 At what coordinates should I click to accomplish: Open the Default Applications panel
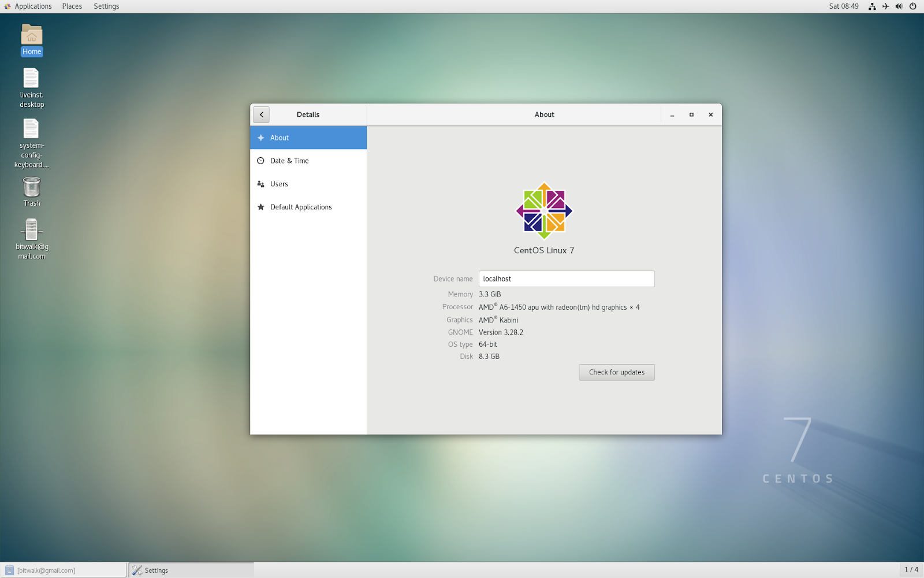[x=308, y=207]
